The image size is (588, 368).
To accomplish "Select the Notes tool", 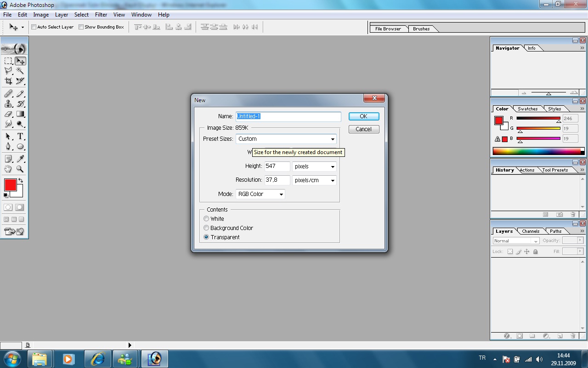I will click(x=8, y=159).
